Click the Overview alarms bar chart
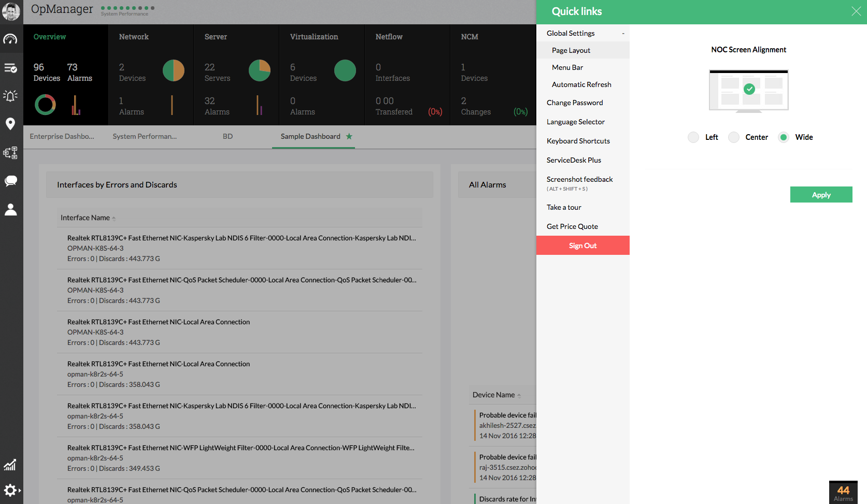Screen dimensions: 867x504 (x=76, y=105)
